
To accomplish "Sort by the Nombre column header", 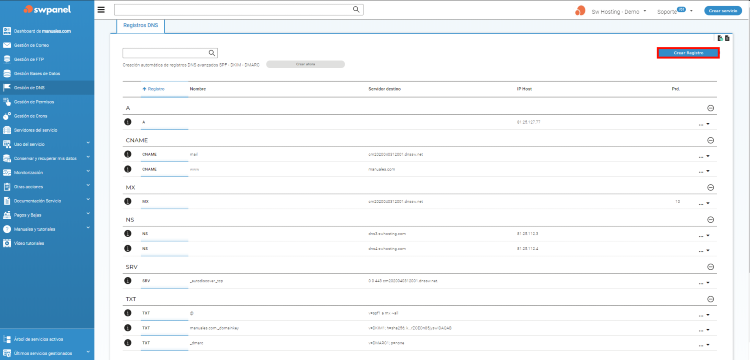I will [x=198, y=89].
